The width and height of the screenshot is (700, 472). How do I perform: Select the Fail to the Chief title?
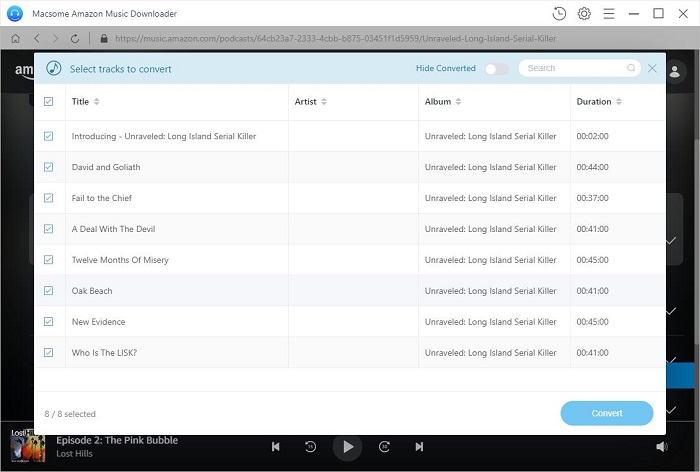click(102, 198)
